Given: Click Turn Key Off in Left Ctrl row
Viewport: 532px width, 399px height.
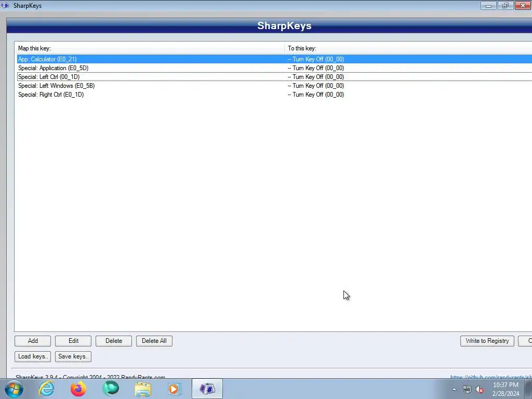Looking at the screenshot, I should [x=316, y=77].
